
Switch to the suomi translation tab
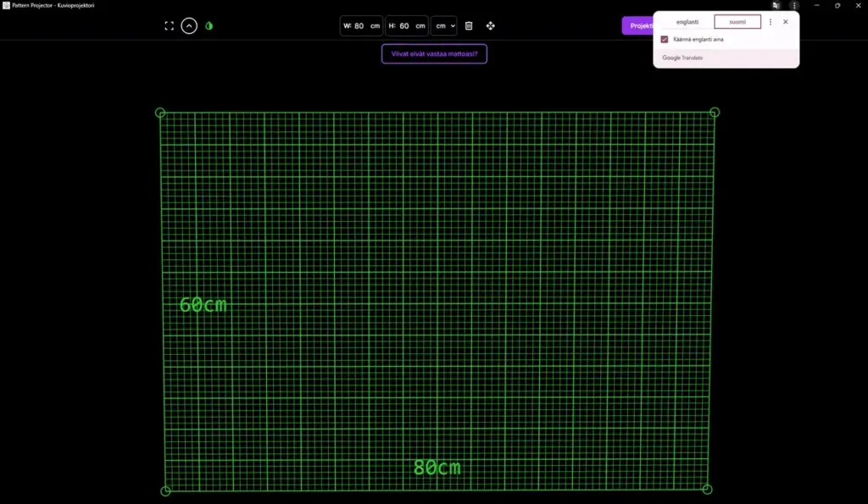[x=737, y=22]
